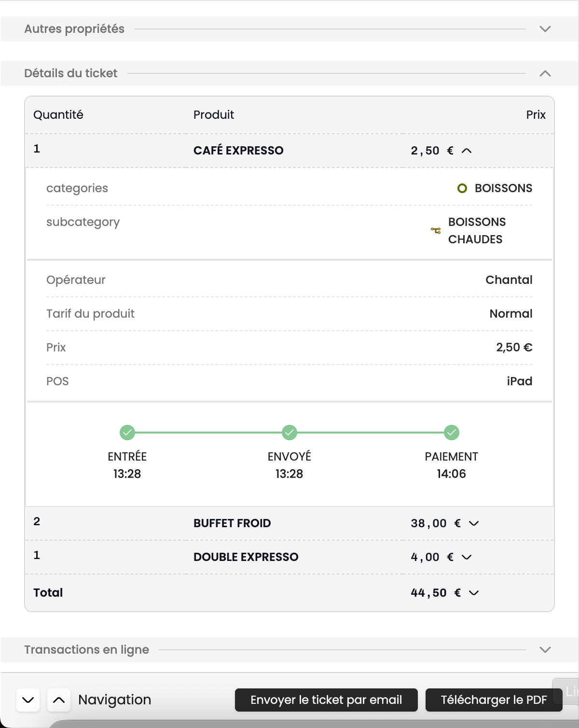Click the BOISSONS CHAUDES subcategory tree icon
The image size is (579, 728).
click(x=436, y=231)
